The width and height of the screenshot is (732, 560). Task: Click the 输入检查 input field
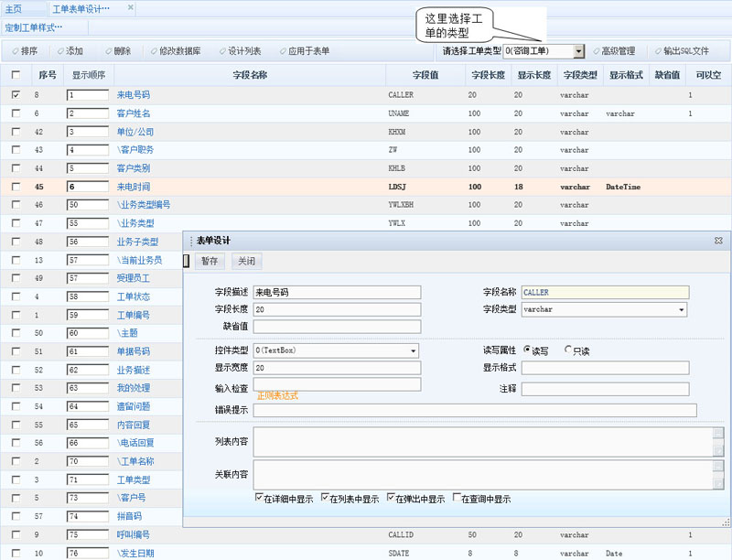(x=337, y=384)
